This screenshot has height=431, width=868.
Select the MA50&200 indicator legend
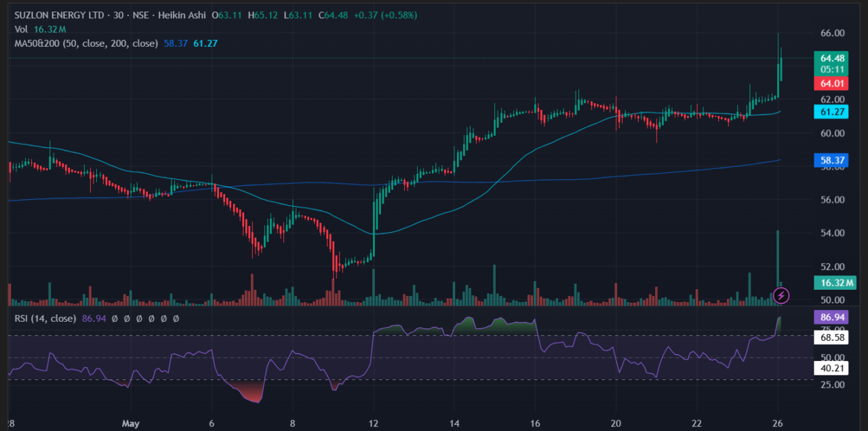coord(85,43)
